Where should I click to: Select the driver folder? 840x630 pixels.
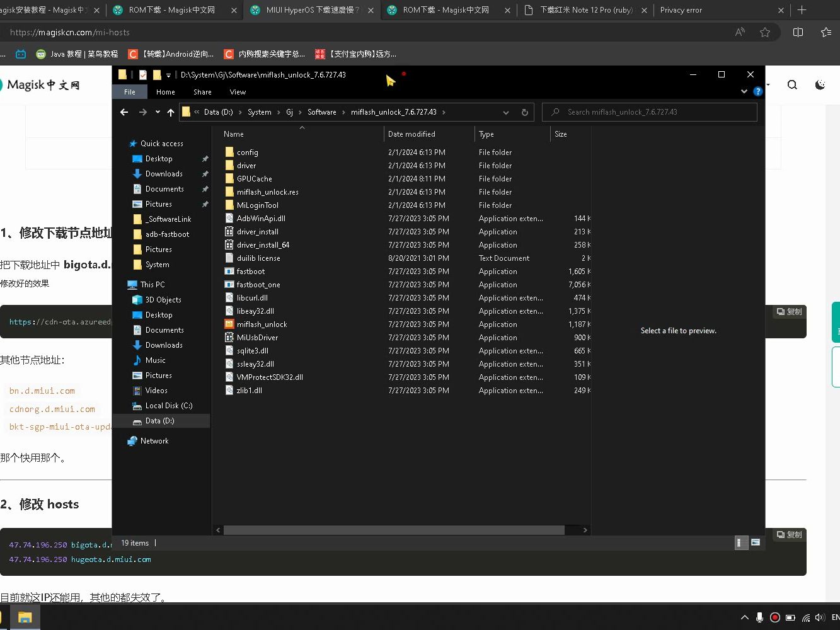(246, 166)
